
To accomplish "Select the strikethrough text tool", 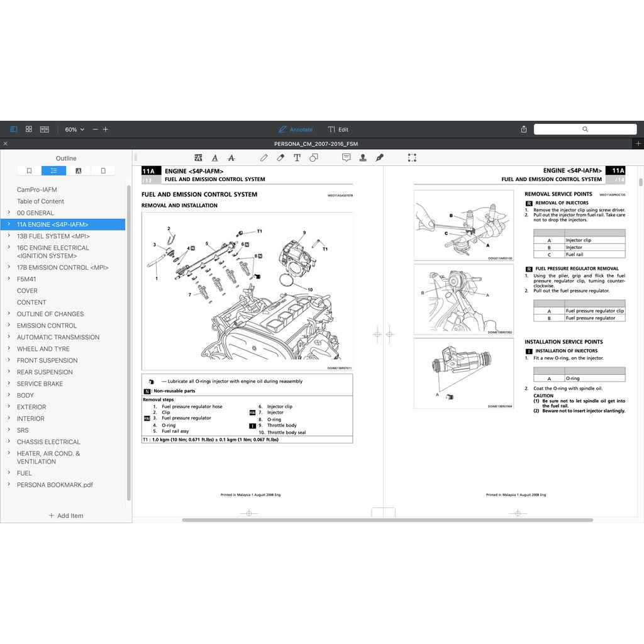I will click(231, 158).
